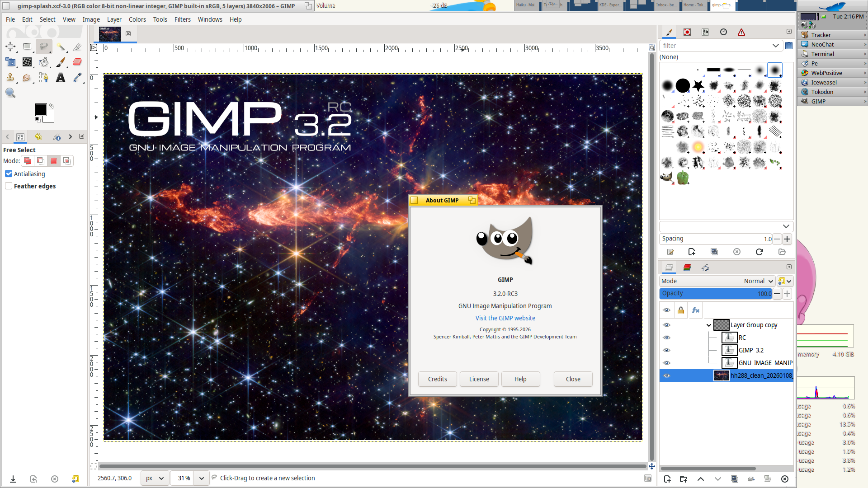
Task: Open the layer Mode dropdown set to Normal
Action: [758, 281]
